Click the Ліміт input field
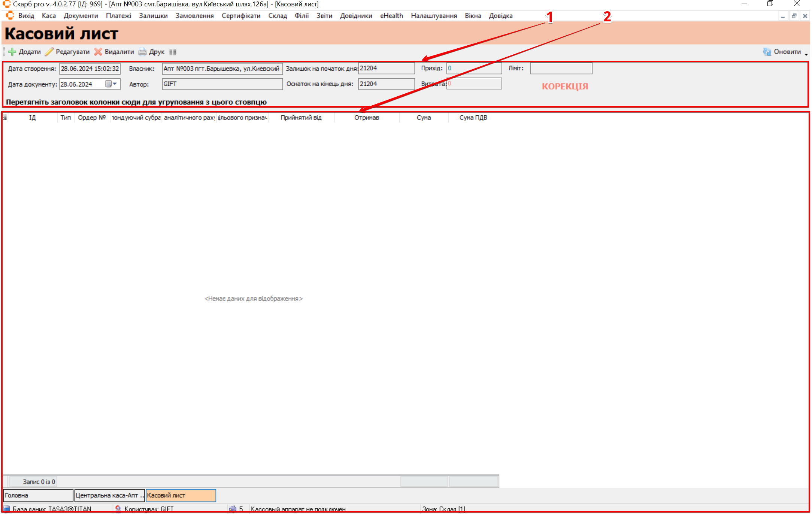812x514 pixels. [561, 68]
